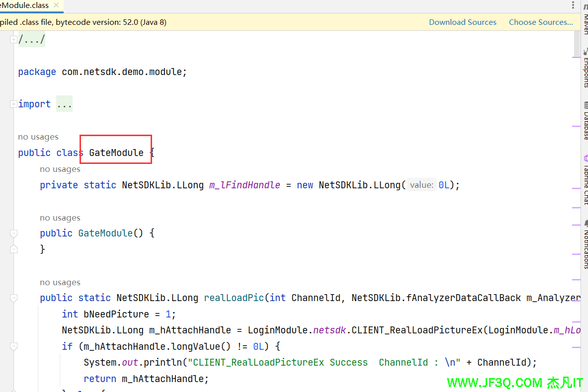588x392 pixels.
Task: Click the m_lFindHandle field name
Action: tap(245, 185)
